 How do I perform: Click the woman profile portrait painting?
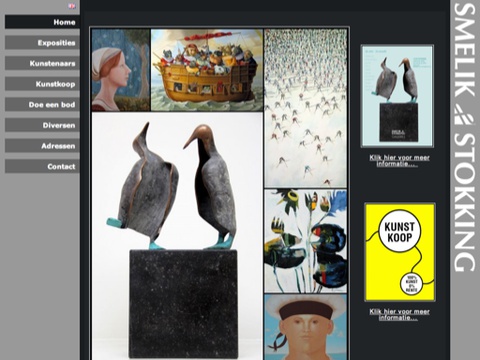click(121, 70)
